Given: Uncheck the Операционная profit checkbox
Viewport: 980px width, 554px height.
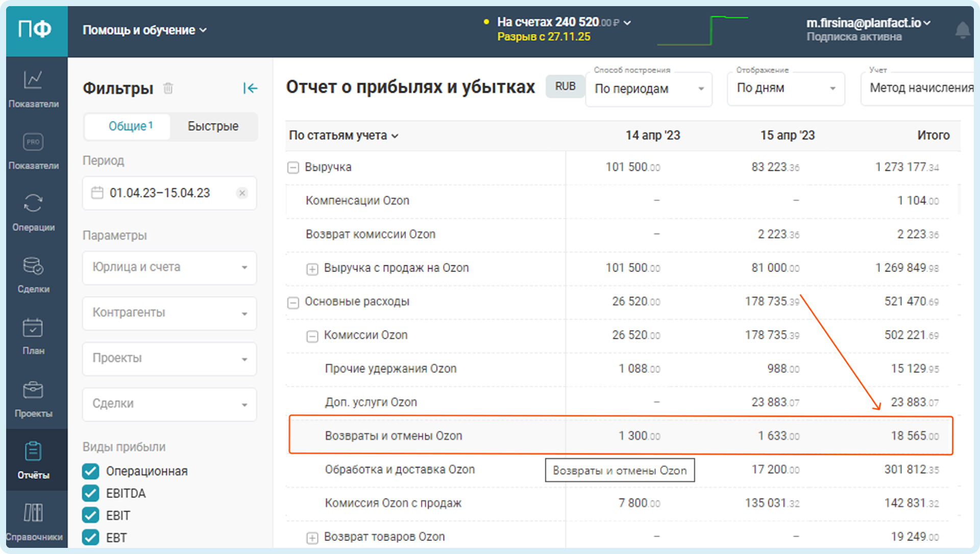Looking at the screenshot, I should pyautogui.click(x=91, y=471).
